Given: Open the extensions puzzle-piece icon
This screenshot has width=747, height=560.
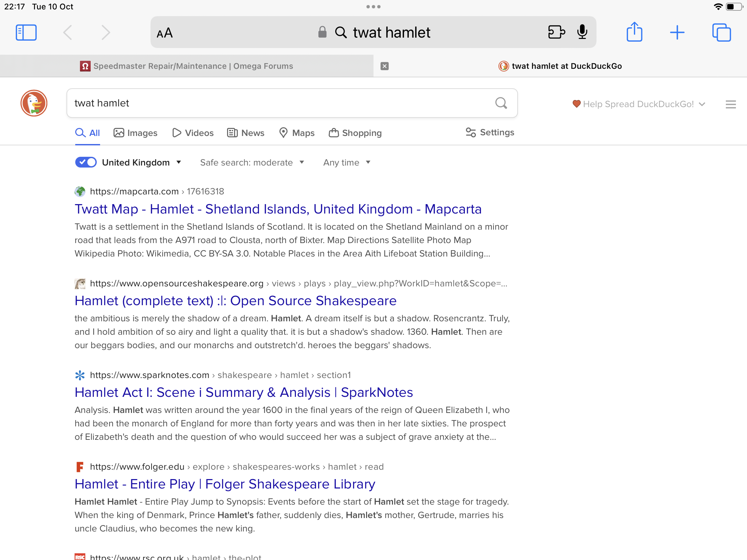Looking at the screenshot, I should click(556, 32).
